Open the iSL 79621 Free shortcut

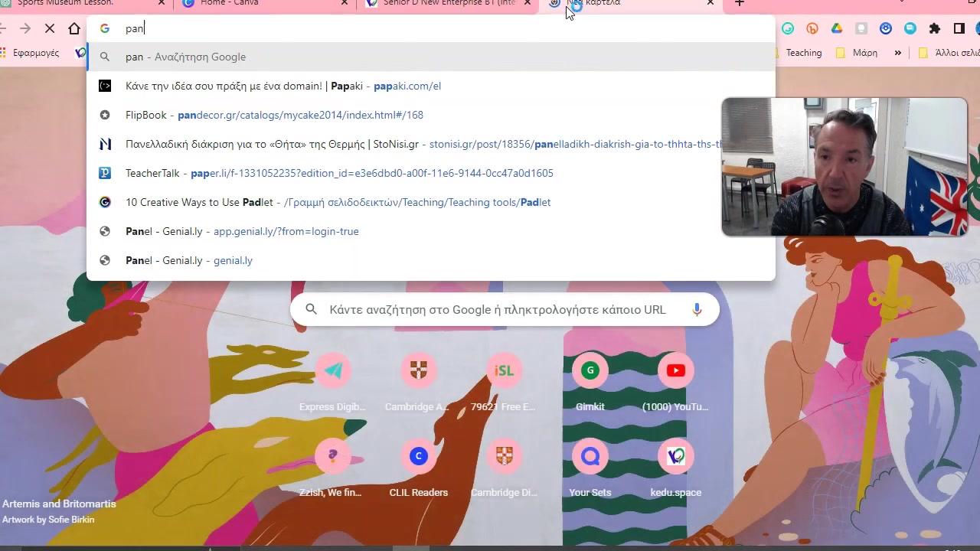coord(504,382)
